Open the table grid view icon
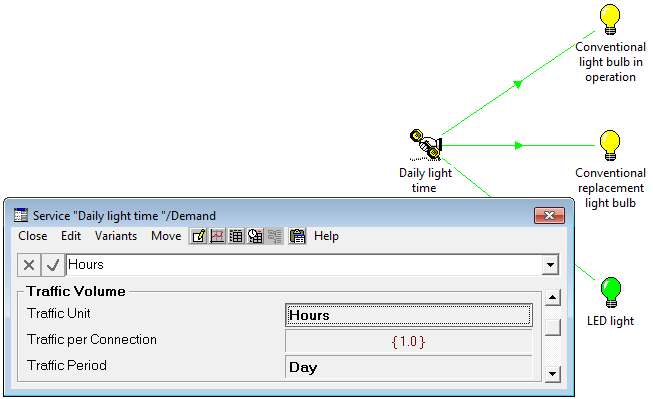The height and width of the screenshot is (399, 653). click(236, 236)
